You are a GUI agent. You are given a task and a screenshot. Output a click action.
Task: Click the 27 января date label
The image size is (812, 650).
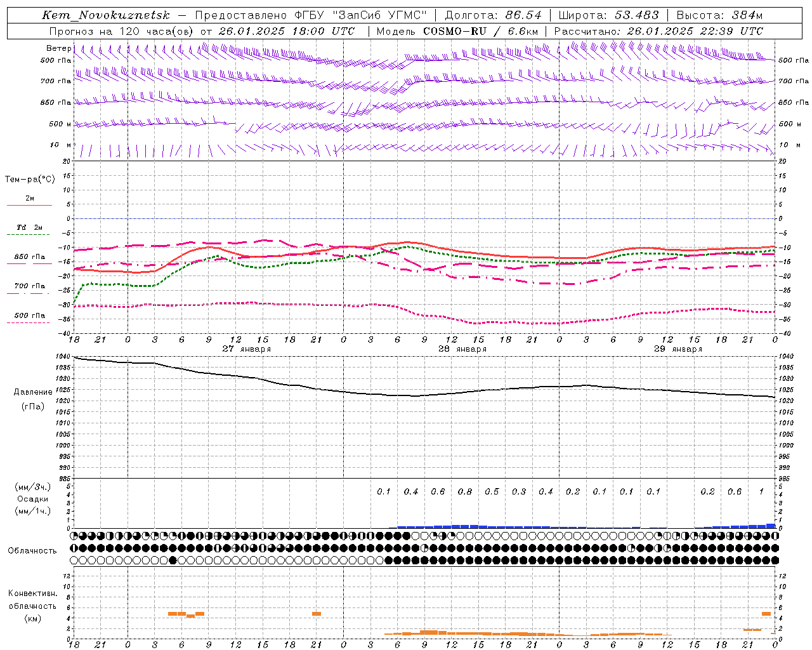(246, 349)
